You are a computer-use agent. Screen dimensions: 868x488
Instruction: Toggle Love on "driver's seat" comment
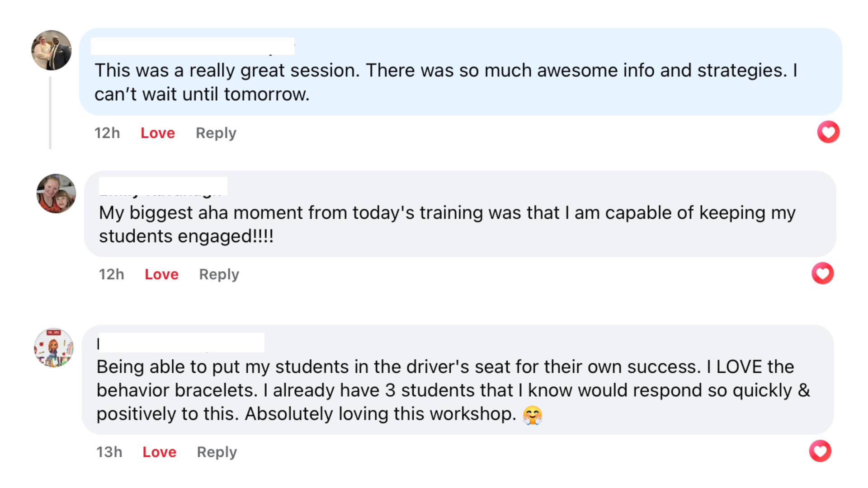(x=159, y=452)
